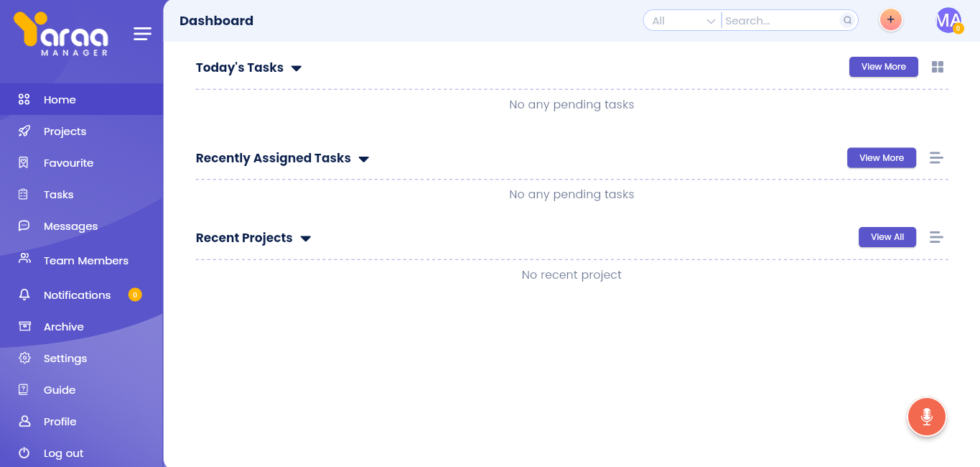This screenshot has height=467, width=980.
Task: Click View More for Today's Tasks
Action: 883,67
